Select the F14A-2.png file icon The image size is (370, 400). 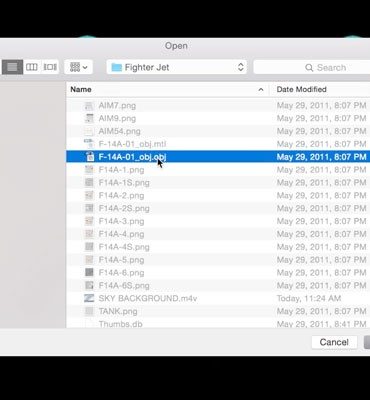point(89,195)
